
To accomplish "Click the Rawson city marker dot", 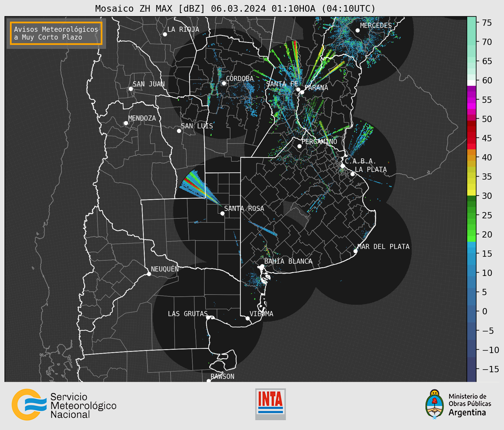I will (209, 381).
